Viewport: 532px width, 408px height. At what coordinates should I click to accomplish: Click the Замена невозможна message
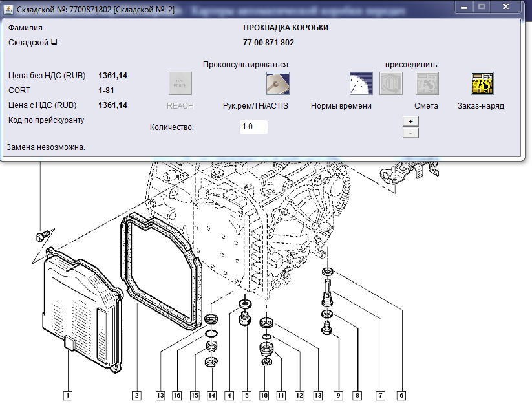[46, 147]
